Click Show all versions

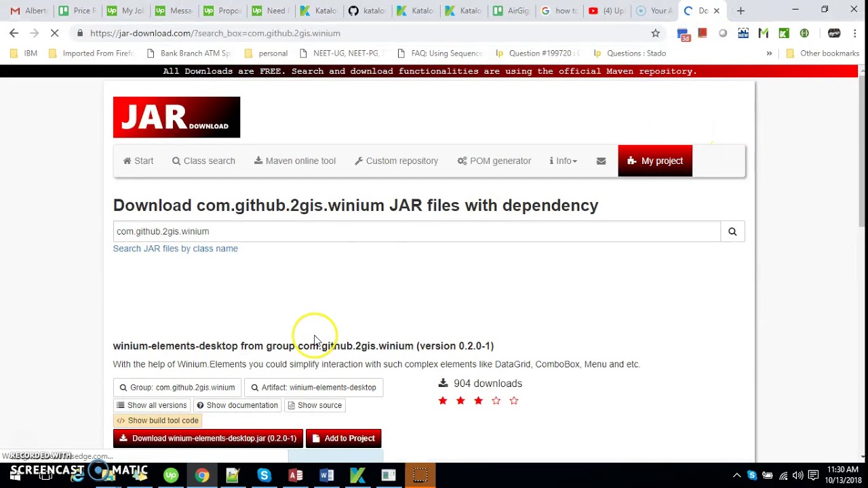coord(152,405)
